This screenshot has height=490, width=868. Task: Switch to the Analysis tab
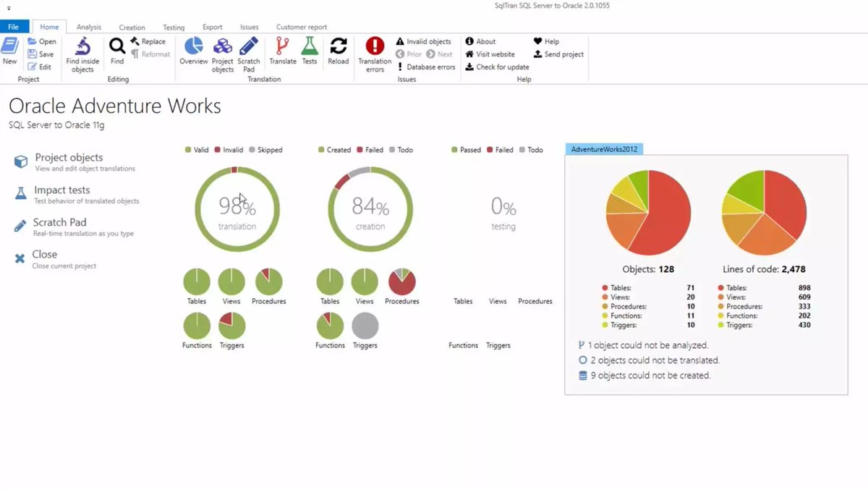click(x=89, y=27)
